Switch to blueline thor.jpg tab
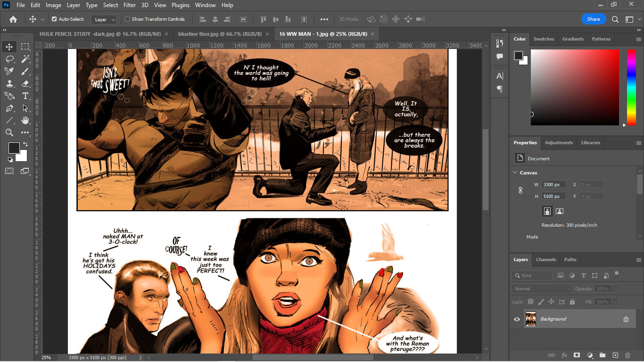Screen dimensions: 644x362 pos(220,34)
